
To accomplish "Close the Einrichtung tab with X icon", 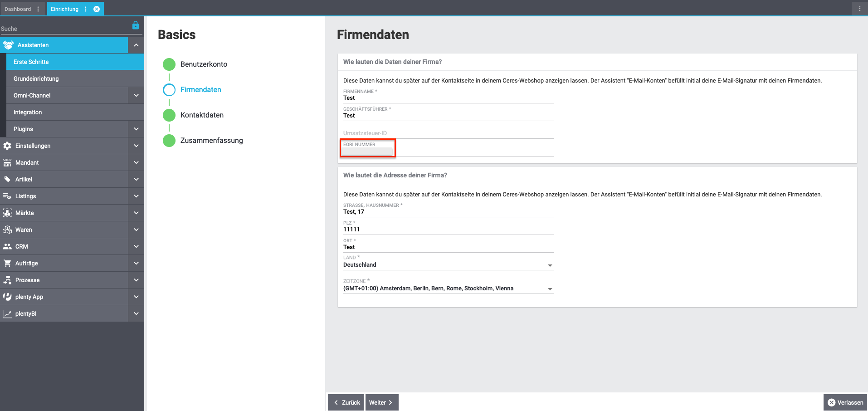I will click(97, 9).
